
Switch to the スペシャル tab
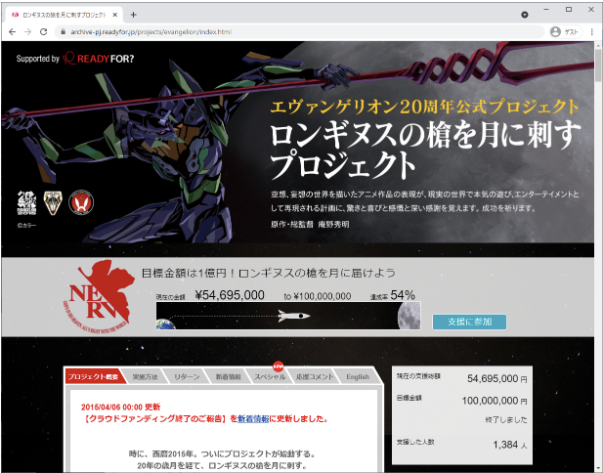pos(270,377)
